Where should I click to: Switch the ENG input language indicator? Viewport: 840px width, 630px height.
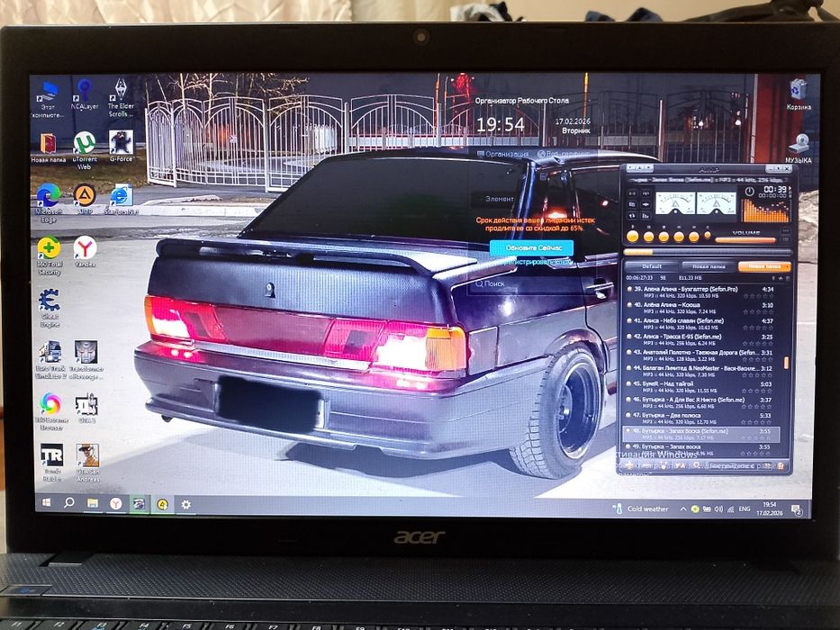click(745, 508)
